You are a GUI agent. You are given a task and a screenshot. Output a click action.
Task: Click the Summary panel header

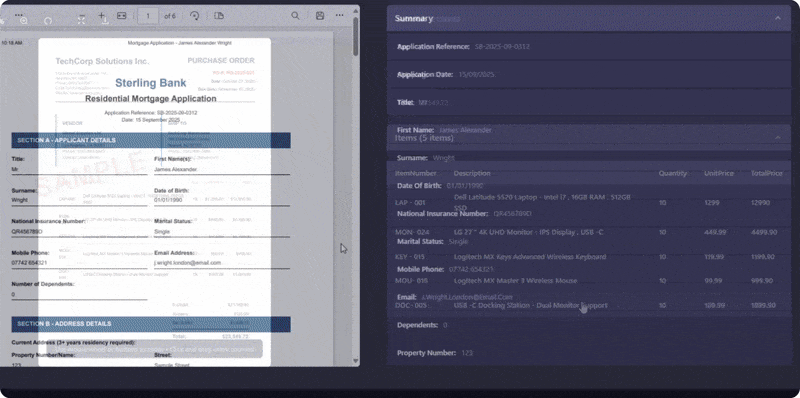tap(589, 18)
